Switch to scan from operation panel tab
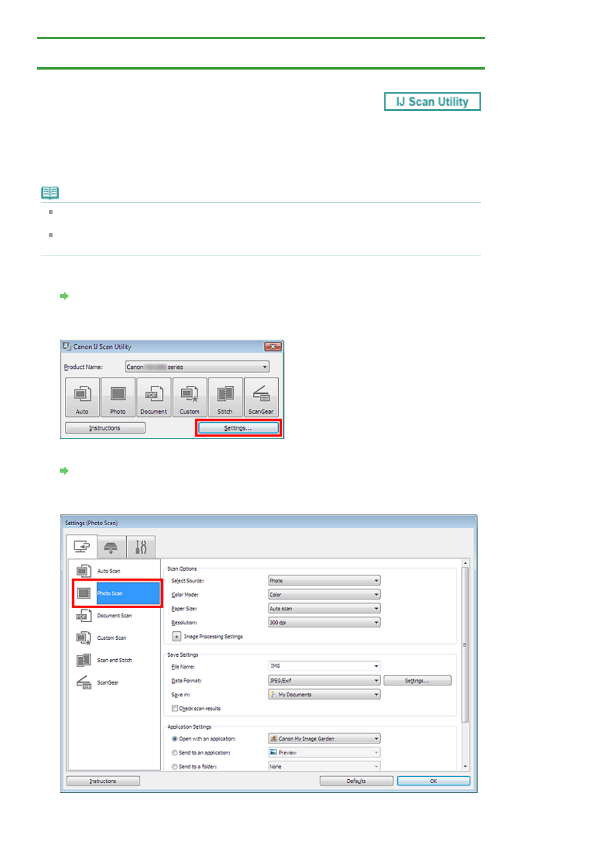Screen dimensions: 613x868 pos(111,547)
